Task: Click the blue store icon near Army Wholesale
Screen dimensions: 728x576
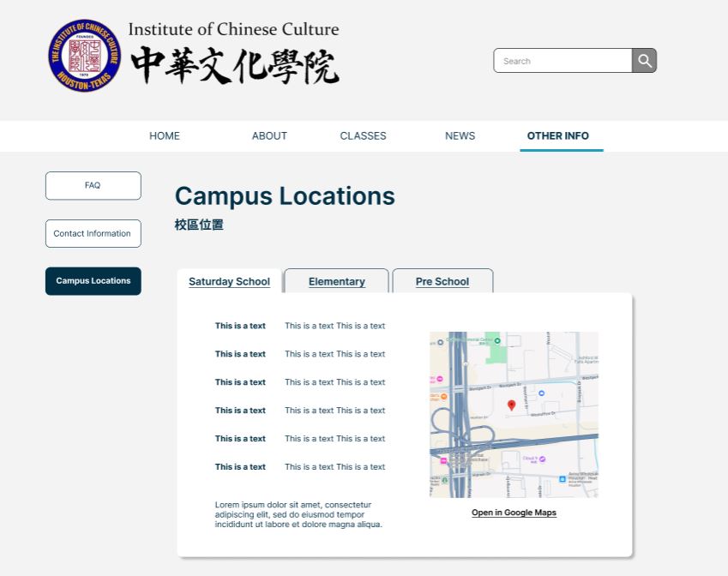Action: click(563, 479)
